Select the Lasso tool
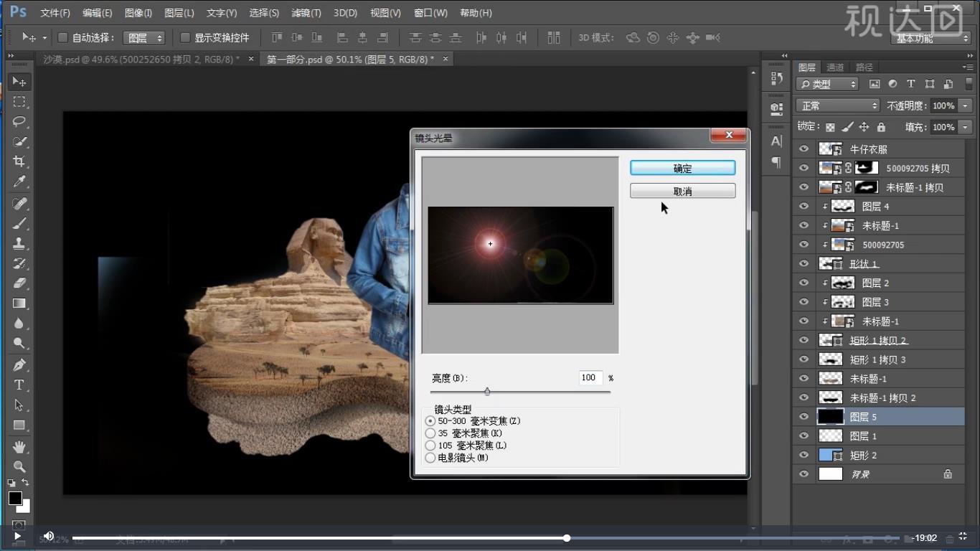Screen dimensions: 980x551 (19, 121)
